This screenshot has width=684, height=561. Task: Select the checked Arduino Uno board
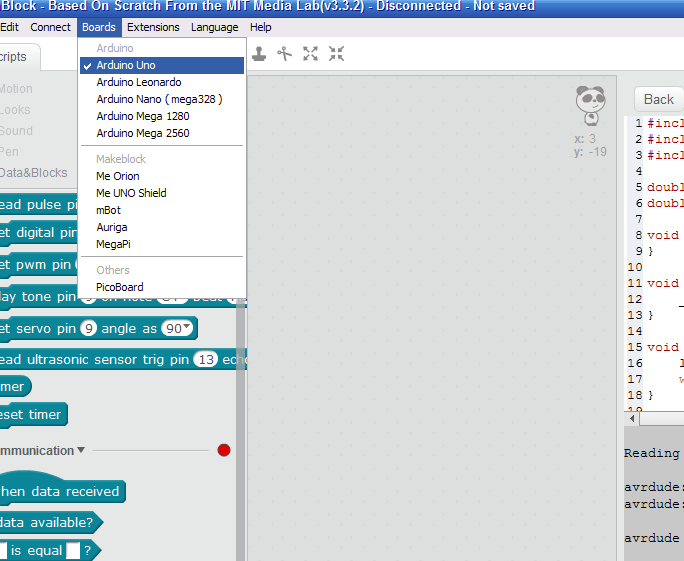162,65
